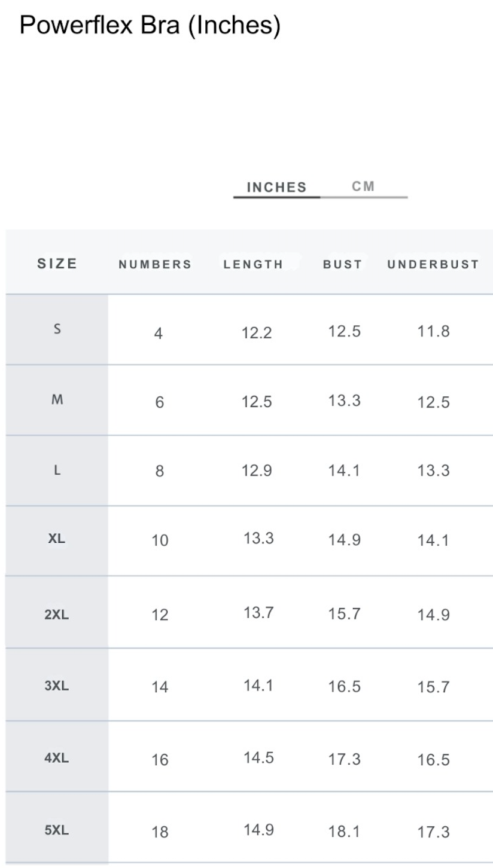Click the NUMBERS column header
493x868 pixels.
tap(155, 264)
